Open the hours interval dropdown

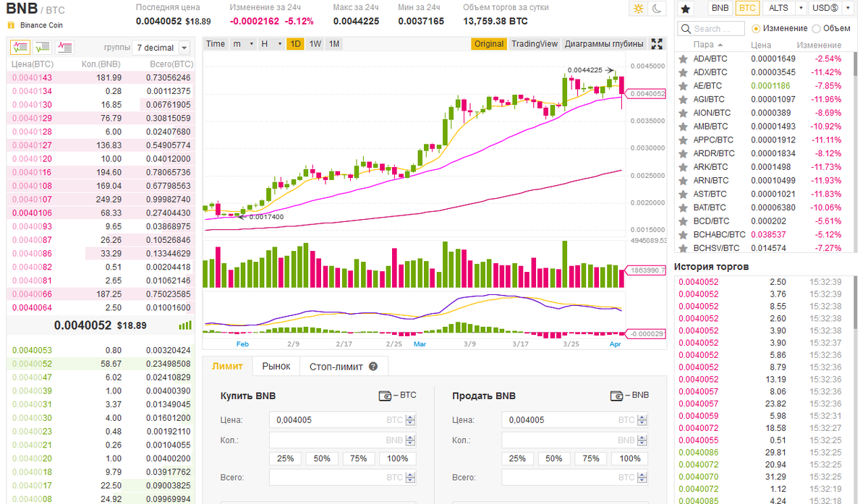[x=271, y=44]
